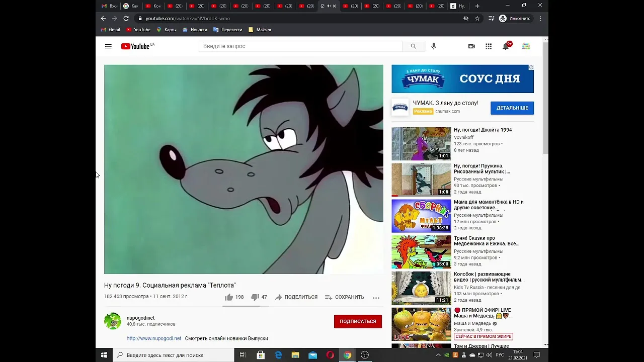The image size is (644, 362).
Task: Open Мама для мамонтёнка video thumbnail
Action: click(421, 216)
